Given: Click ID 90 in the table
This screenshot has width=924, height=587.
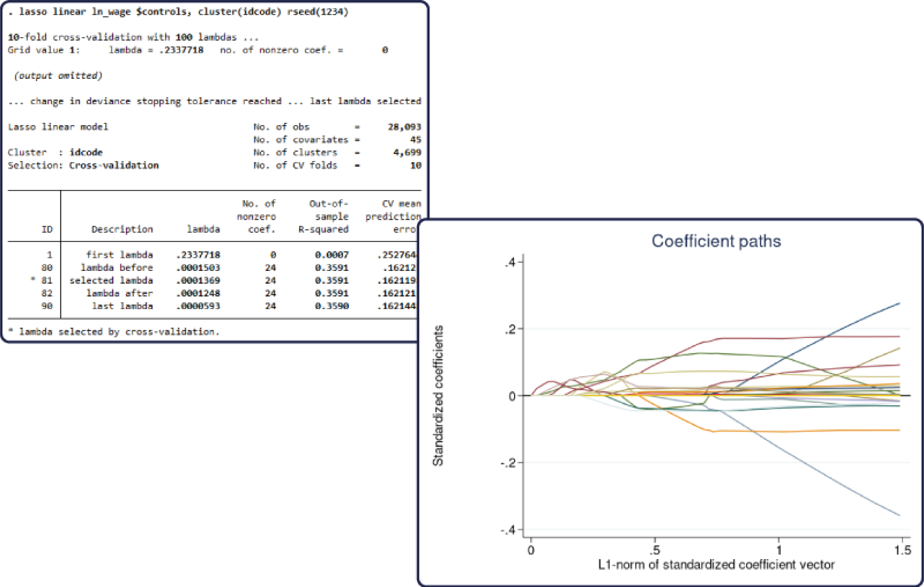Looking at the screenshot, I should pyautogui.click(x=47, y=306).
